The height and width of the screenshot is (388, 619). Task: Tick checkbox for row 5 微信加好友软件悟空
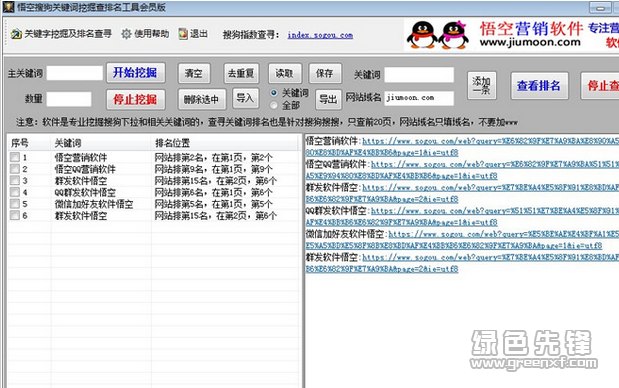coord(15,204)
